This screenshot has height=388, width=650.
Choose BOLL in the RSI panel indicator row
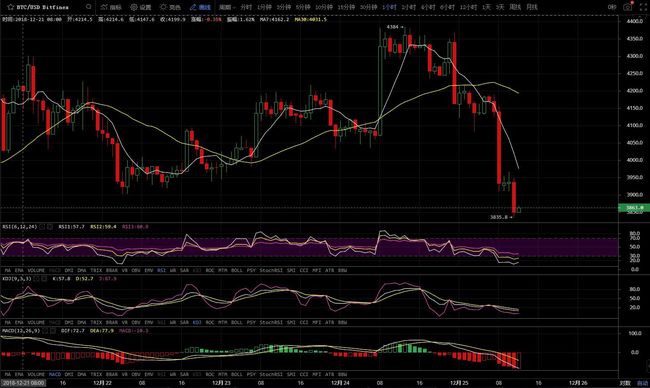237,270
